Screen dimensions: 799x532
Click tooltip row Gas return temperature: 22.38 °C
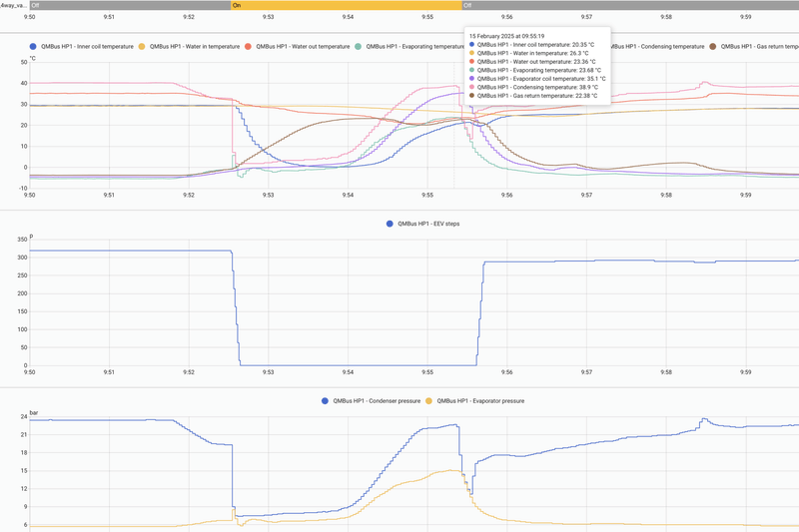[x=533, y=96]
